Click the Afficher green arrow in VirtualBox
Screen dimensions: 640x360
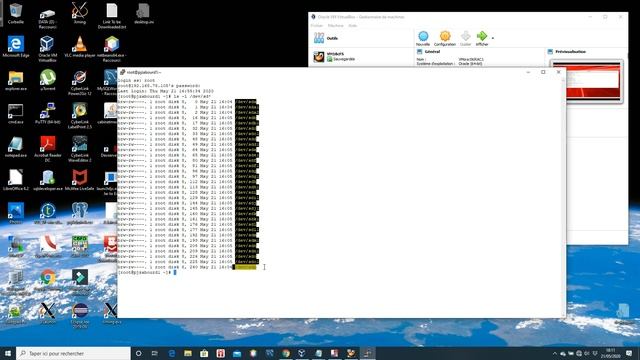[482, 38]
